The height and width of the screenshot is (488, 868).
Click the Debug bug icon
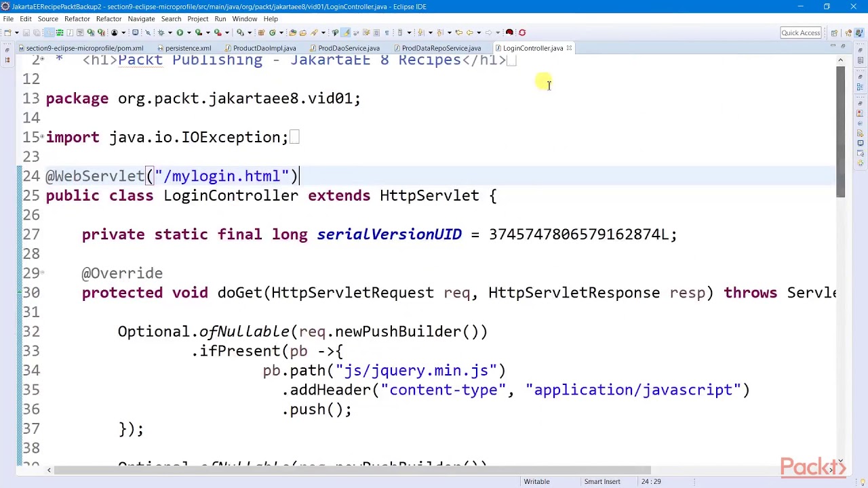pos(161,33)
